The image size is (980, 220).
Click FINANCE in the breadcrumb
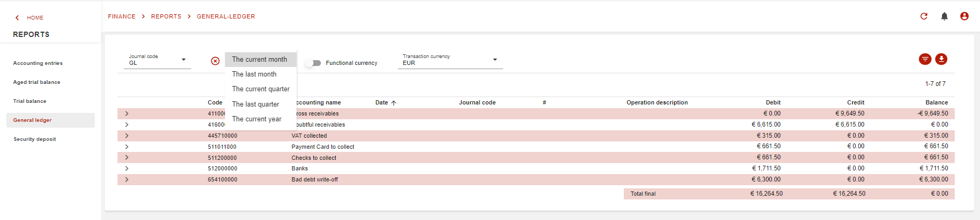(122, 16)
